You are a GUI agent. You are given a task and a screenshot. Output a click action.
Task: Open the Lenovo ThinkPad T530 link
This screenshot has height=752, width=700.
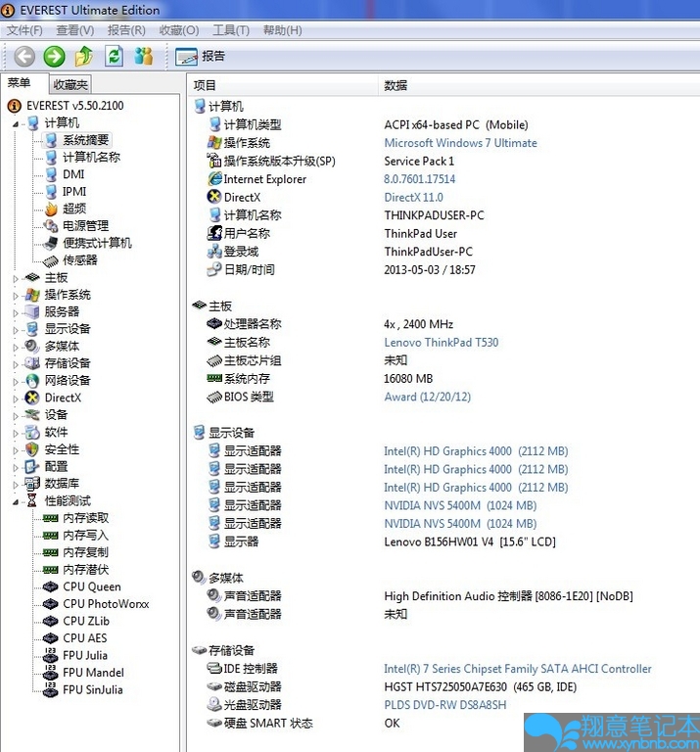tap(442, 343)
